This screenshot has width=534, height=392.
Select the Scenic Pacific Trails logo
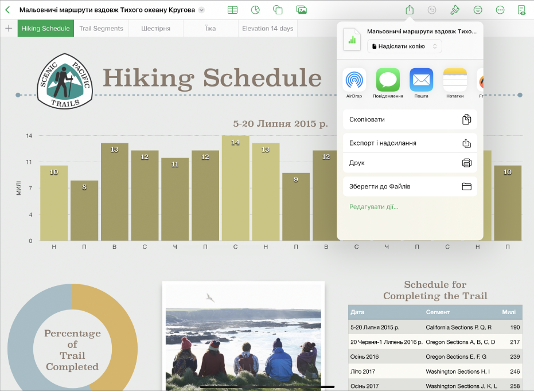(65, 81)
